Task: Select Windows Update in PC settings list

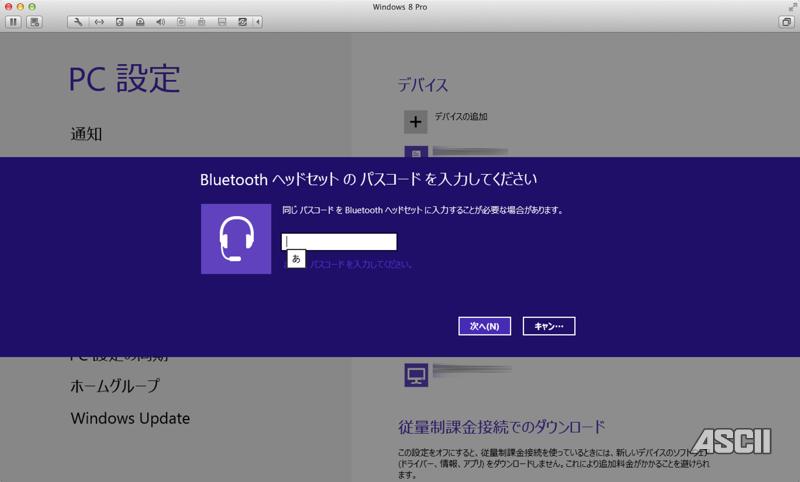Action: pos(130,418)
